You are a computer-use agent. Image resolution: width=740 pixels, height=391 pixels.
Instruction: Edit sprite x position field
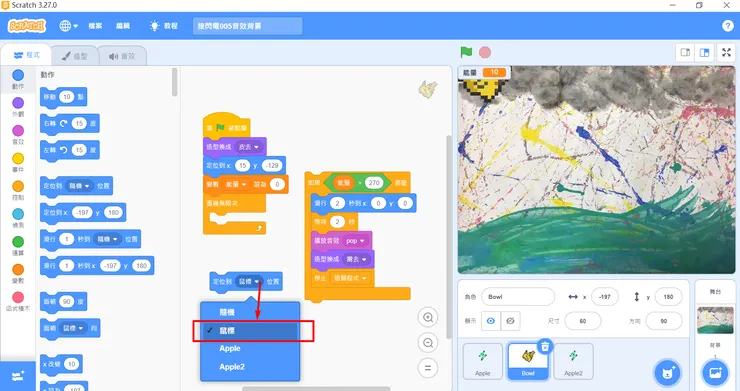click(605, 297)
